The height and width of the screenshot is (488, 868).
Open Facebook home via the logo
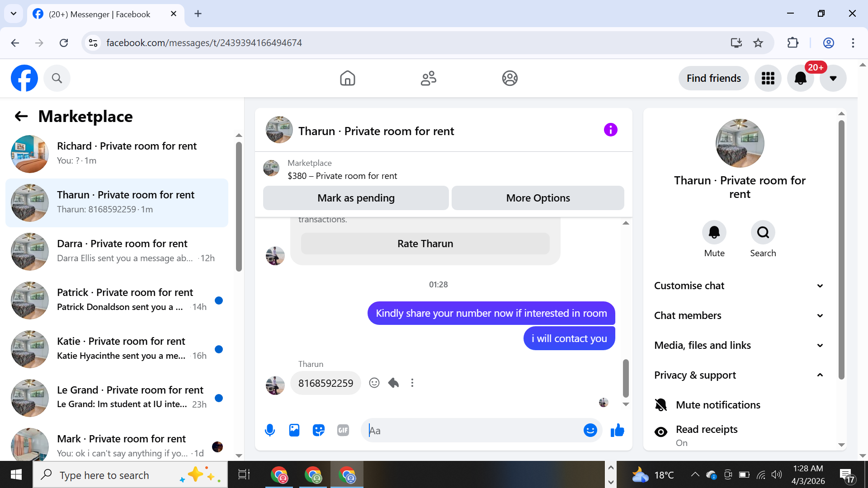[x=24, y=78]
